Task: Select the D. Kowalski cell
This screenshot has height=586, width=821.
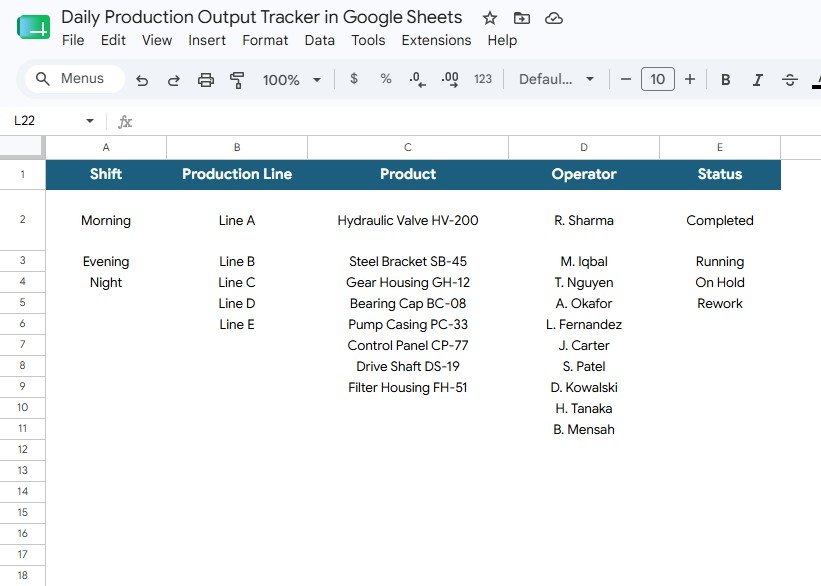Action: pos(584,387)
